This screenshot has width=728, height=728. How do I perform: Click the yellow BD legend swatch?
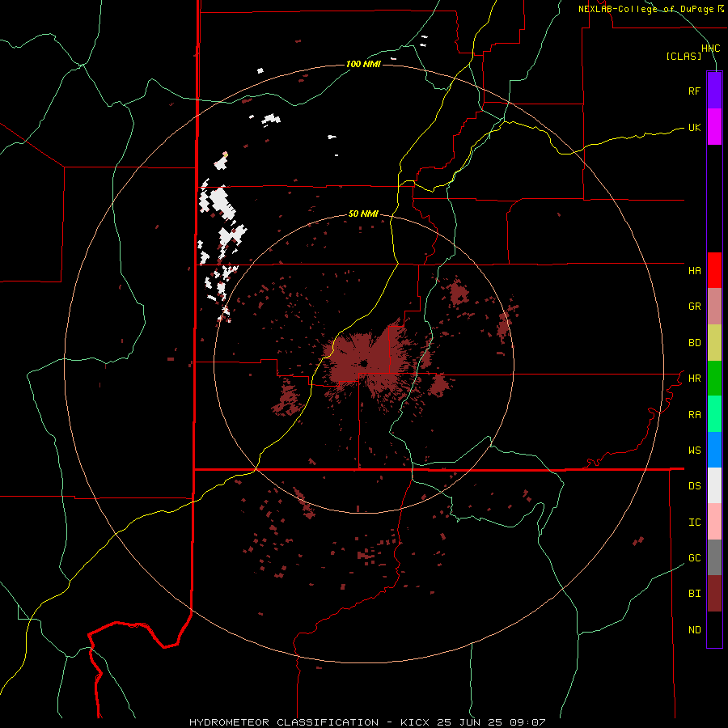pyautogui.click(x=714, y=342)
